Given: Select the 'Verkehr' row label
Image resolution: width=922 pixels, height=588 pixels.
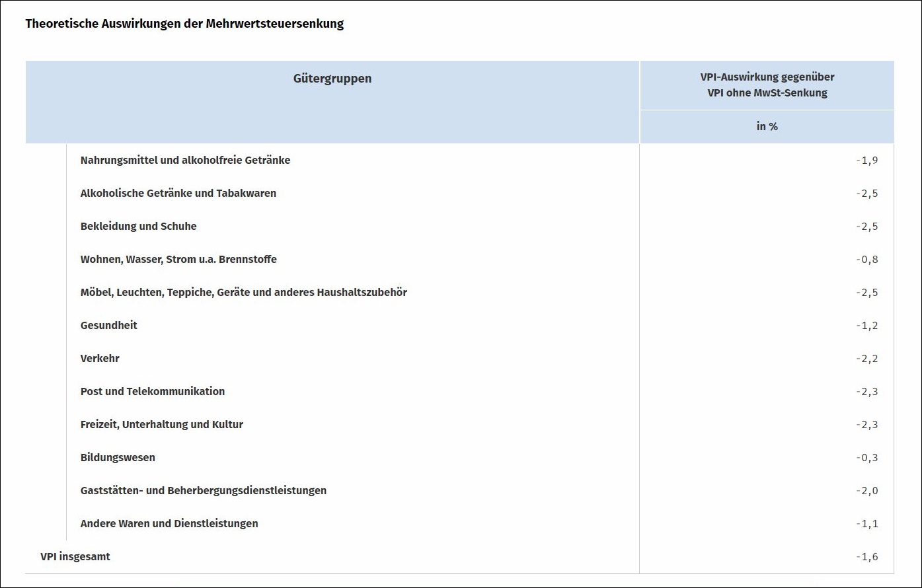Looking at the screenshot, I should pos(100,358).
